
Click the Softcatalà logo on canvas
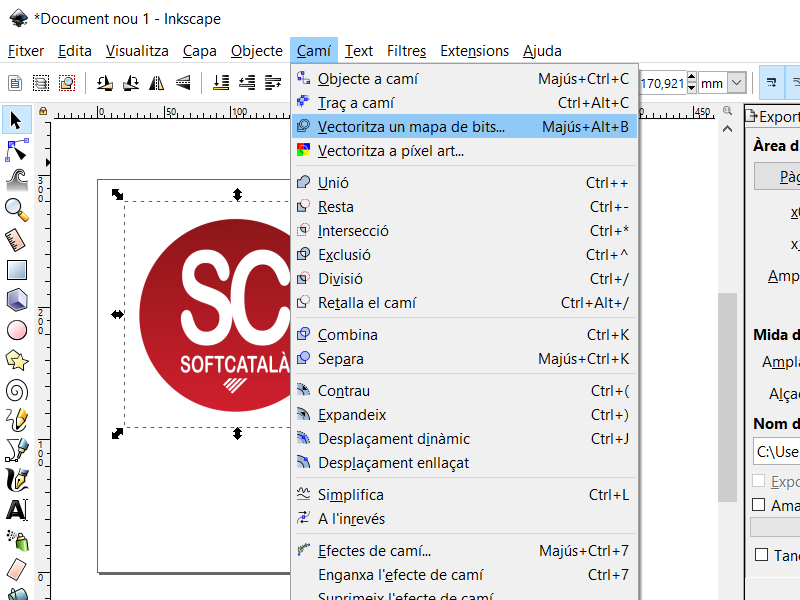coord(215,315)
